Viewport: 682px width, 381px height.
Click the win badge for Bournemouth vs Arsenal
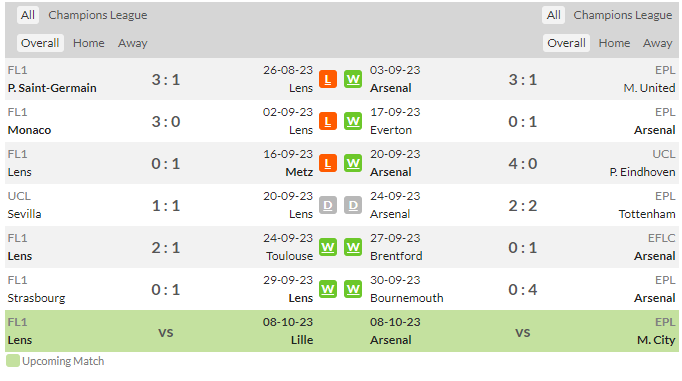point(353,289)
